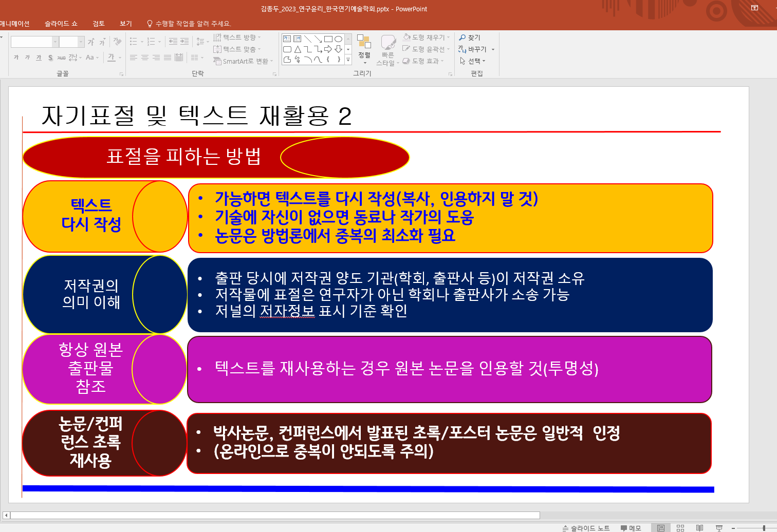
Task: Select the freeform shape tool
Action: pos(287,59)
